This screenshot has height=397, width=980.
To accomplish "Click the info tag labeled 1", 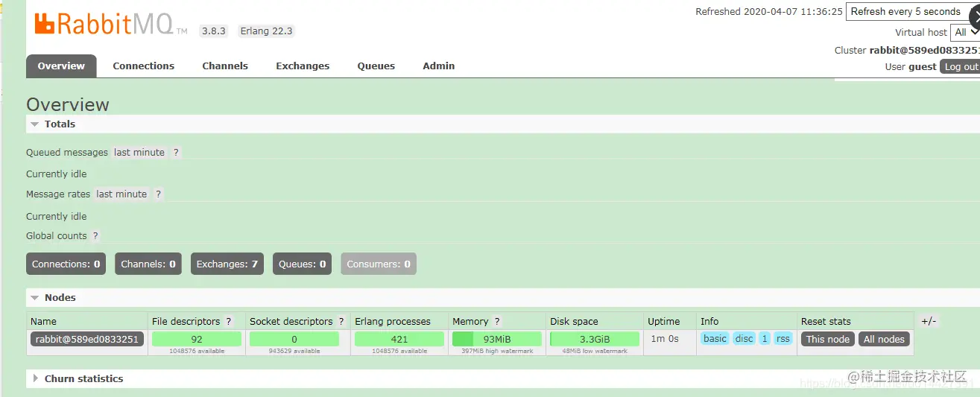I will (x=765, y=339).
